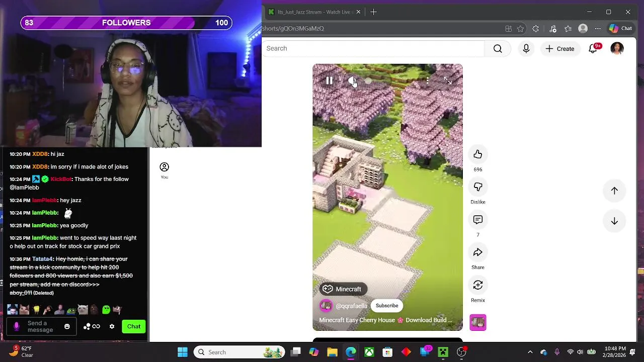Pause the Minecraft short video
644x362 pixels.
(329, 80)
